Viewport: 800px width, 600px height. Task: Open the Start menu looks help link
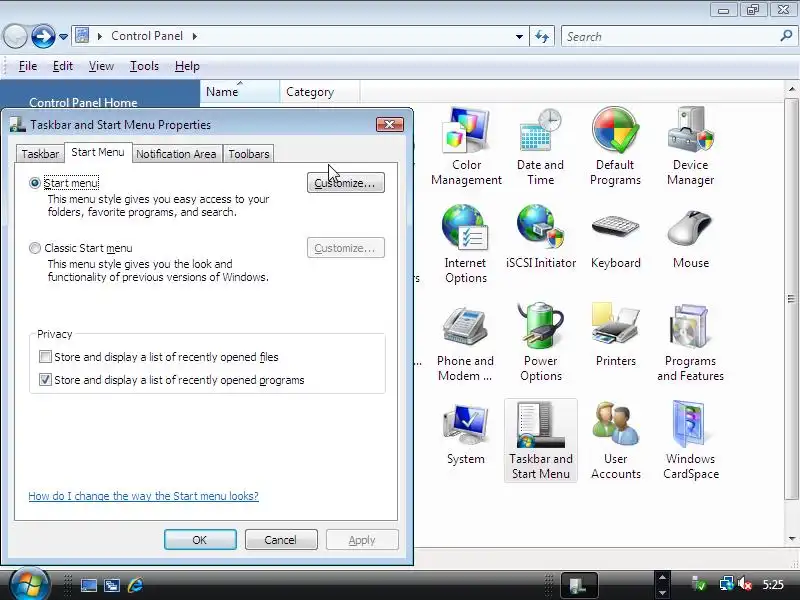pos(143,496)
